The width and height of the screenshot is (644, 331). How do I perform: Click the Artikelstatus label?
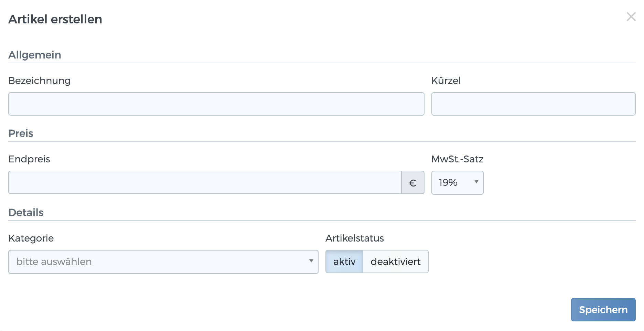(354, 238)
